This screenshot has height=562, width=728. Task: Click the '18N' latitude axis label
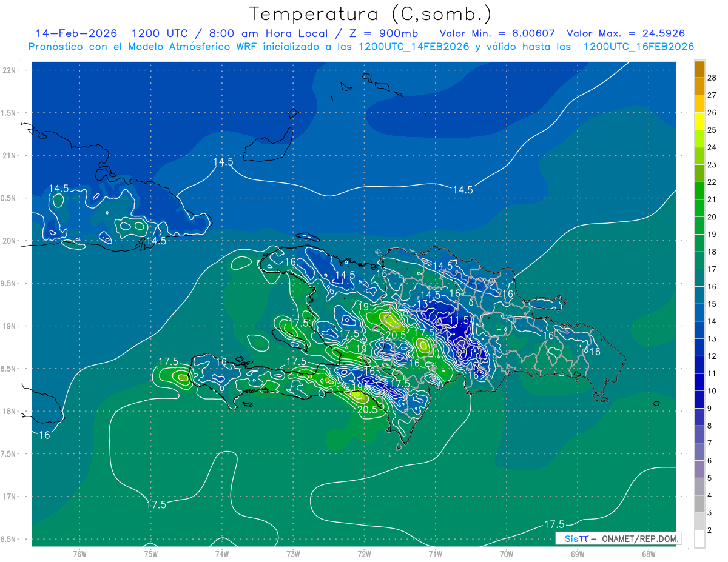(x=9, y=411)
